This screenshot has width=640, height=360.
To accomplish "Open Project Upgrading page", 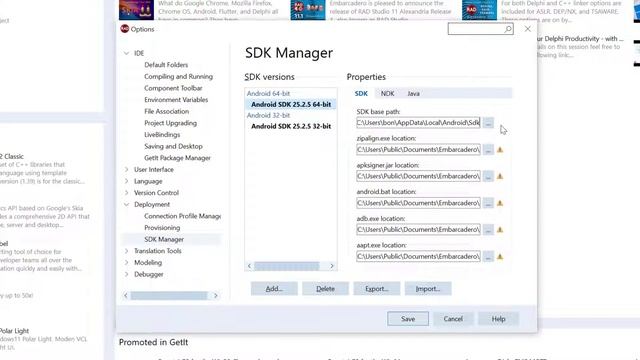I will pyautogui.click(x=170, y=123).
